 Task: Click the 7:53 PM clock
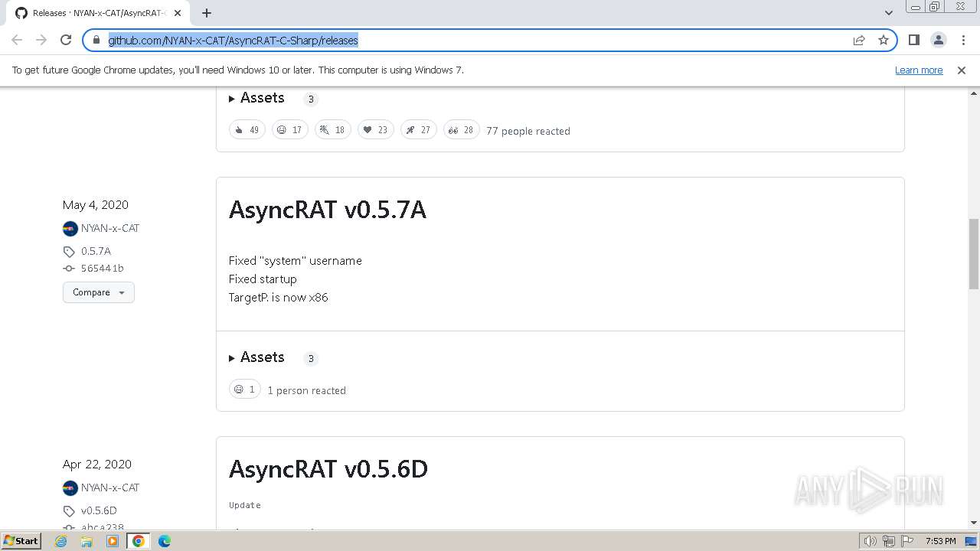[x=940, y=541]
